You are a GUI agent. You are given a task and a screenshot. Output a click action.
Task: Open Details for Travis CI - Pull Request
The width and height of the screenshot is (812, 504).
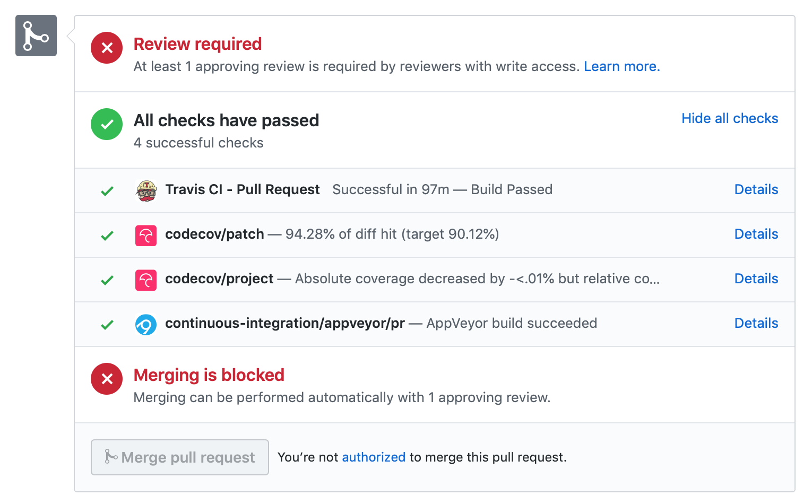[x=756, y=189]
